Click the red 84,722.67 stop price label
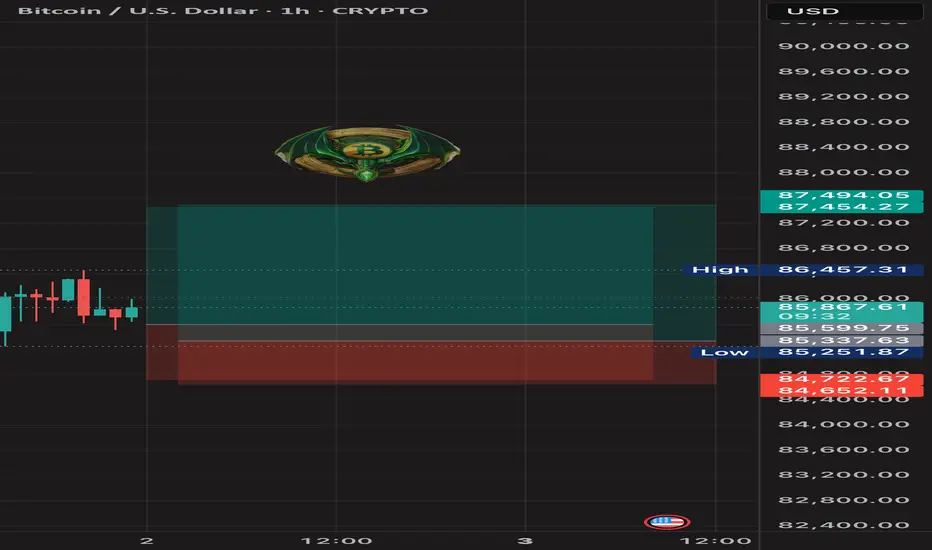This screenshot has height=550, width=932. pos(842,379)
